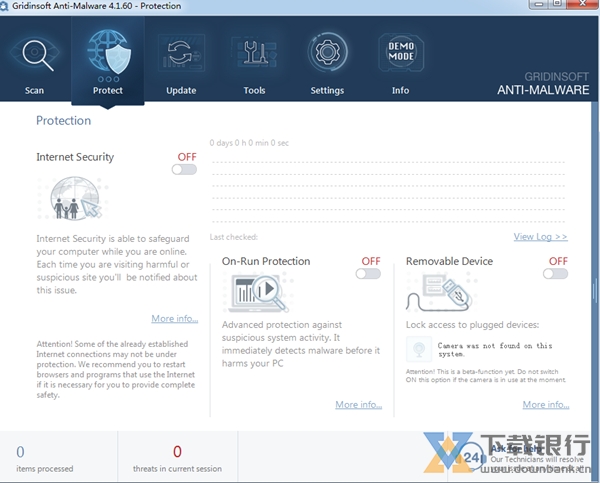Click the threats in current session counter
600x483 pixels.
pos(177,459)
